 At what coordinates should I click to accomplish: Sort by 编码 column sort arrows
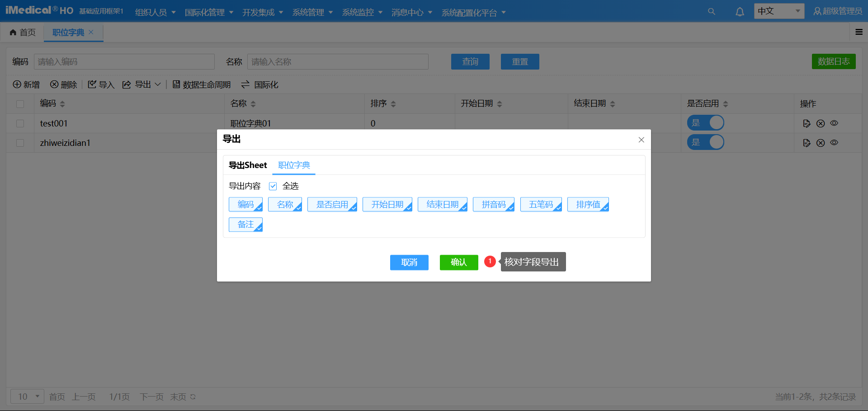pyautogui.click(x=62, y=104)
